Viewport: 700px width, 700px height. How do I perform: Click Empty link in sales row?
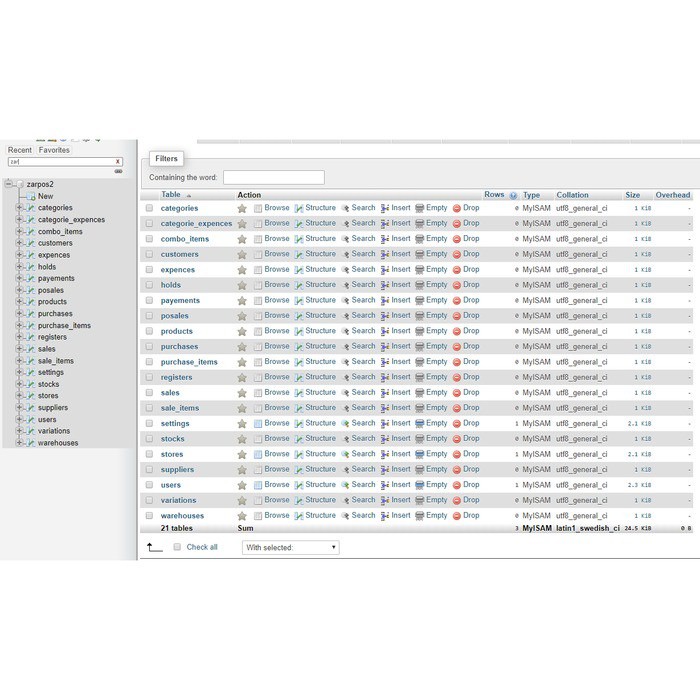[x=437, y=392]
